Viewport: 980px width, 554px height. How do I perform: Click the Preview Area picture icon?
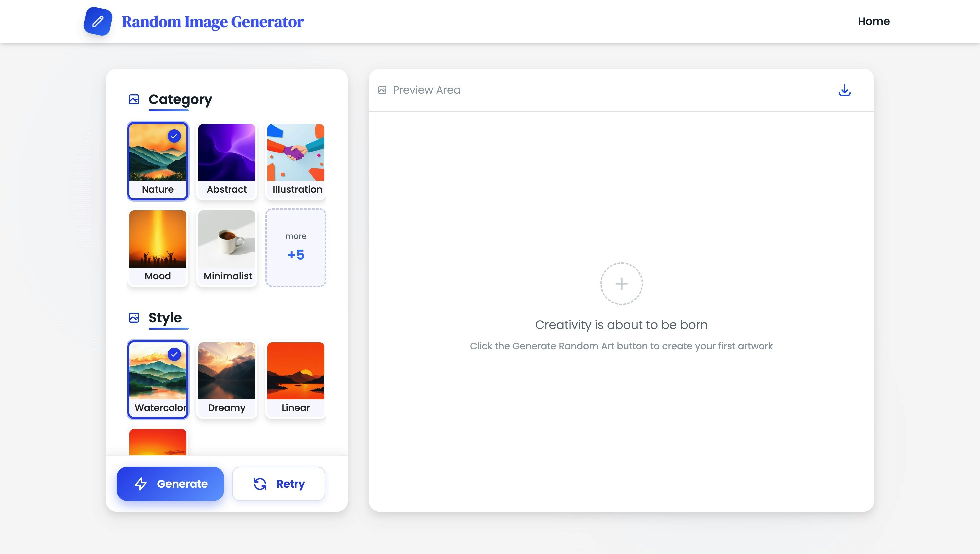382,90
